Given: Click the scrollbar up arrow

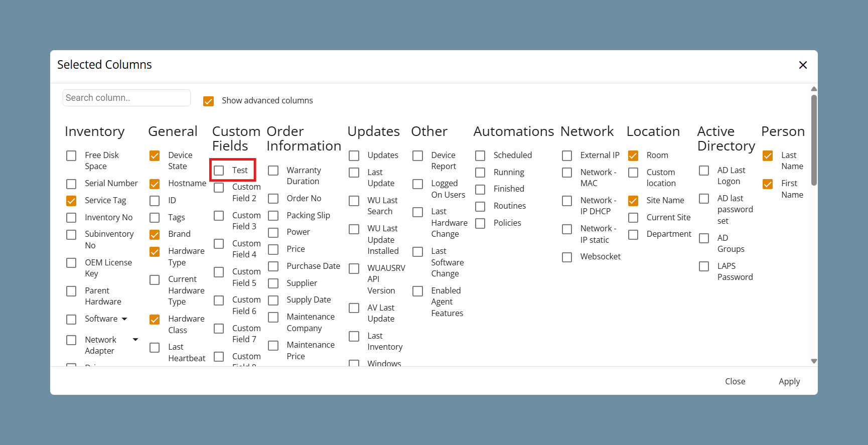Looking at the screenshot, I should [814, 89].
